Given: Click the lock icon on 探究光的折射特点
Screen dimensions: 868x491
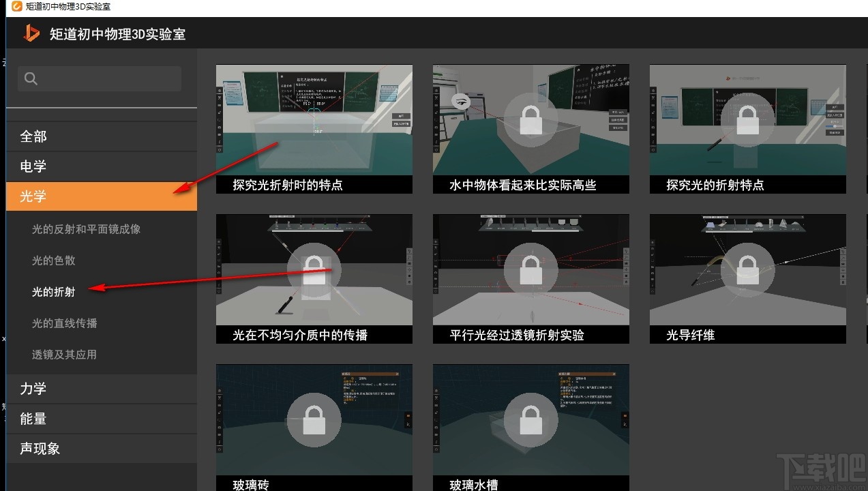Looking at the screenshot, I should (x=747, y=121).
